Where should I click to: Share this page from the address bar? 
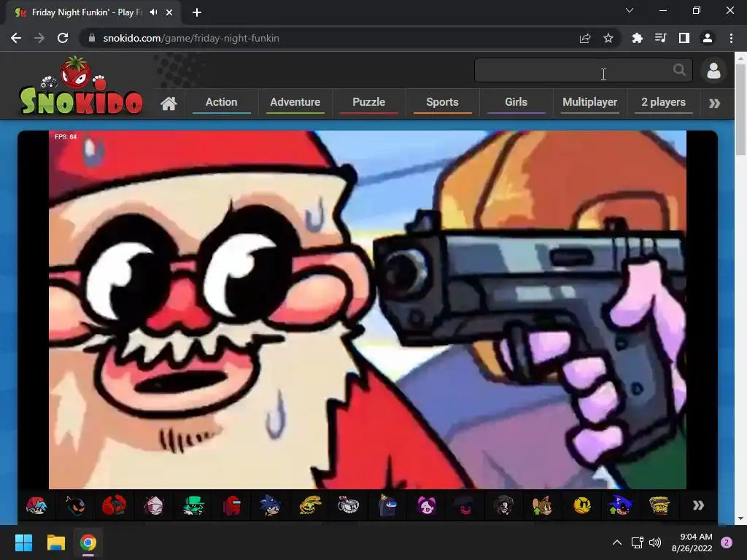point(585,38)
